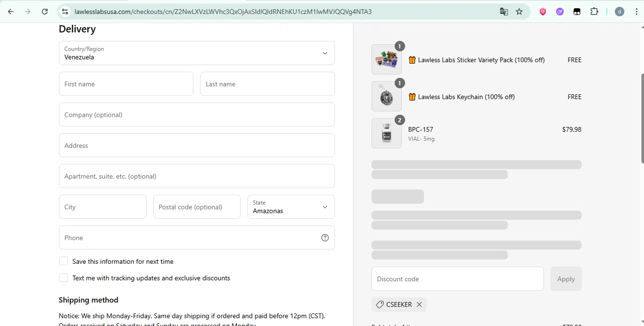Focus the First name field
The width and height of the screenshot is (644, 326).
(x=126, y=84)
